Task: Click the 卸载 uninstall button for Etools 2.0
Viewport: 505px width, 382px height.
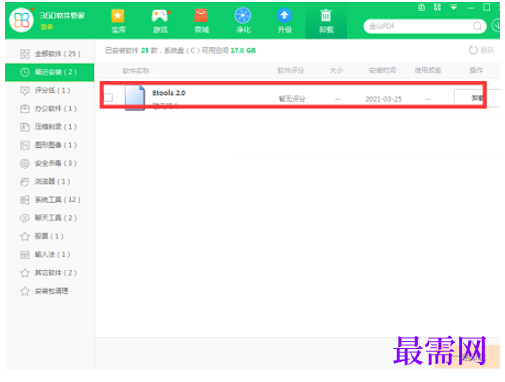Action: [x=477, y=98]
